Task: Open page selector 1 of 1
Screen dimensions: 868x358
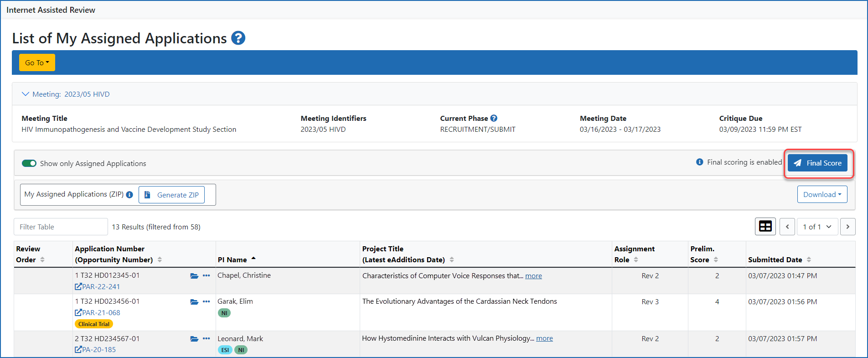Action: click(817, 227)
